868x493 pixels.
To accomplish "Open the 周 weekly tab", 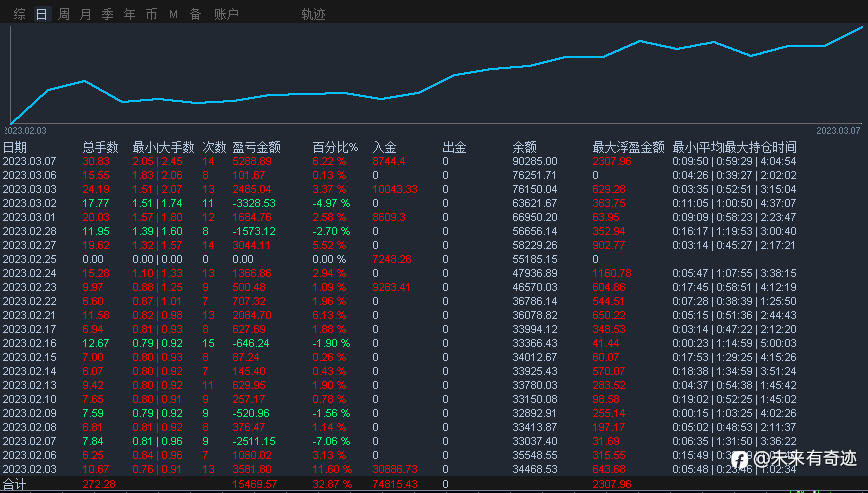I will [x=64, y=14].
